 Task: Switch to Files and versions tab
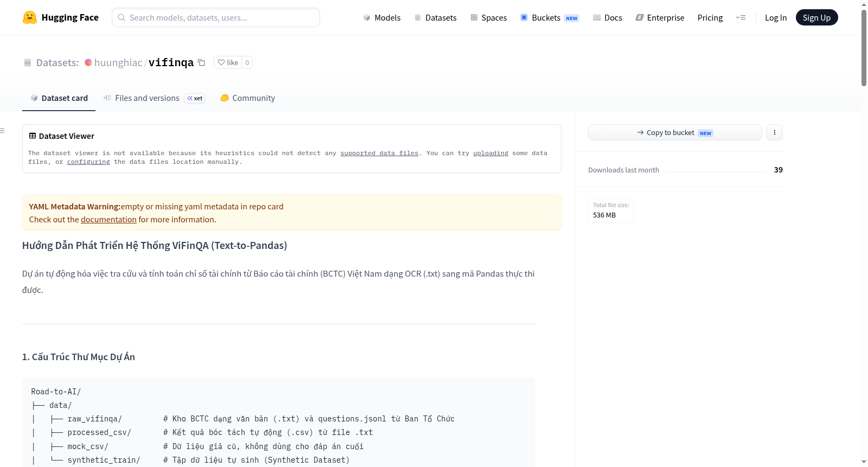point(154,98)
